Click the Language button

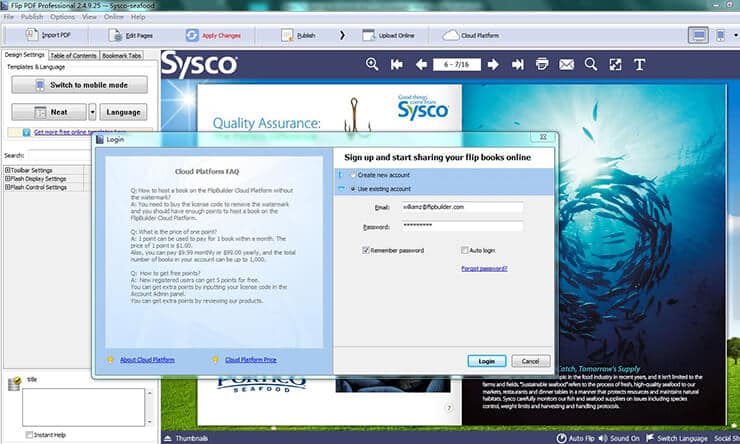[x=123, y=112]
